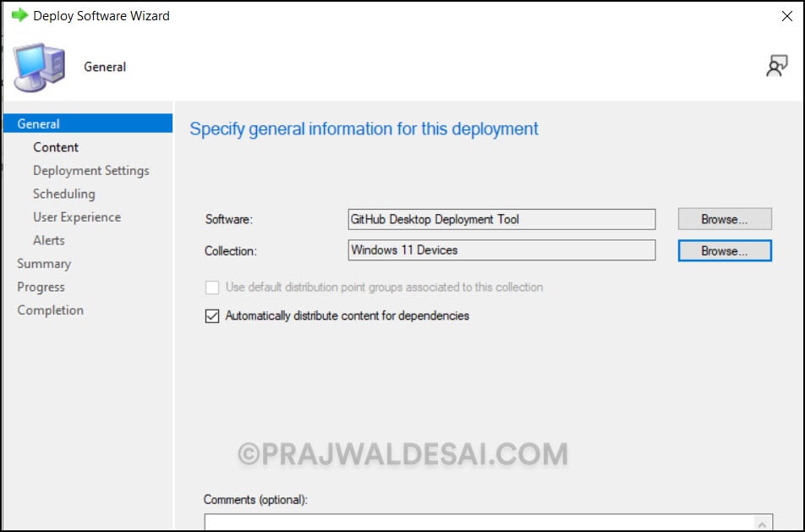Toggle Use default distribution point groups checkbox
The image size is (805, 532).
[x=212, y=287]
